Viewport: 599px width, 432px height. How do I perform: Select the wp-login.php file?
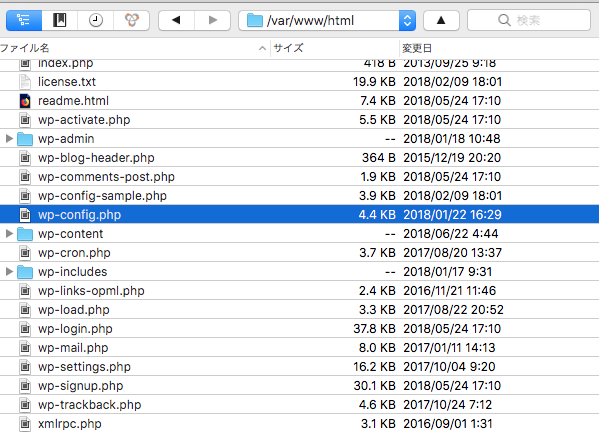[x=75, y=329]
